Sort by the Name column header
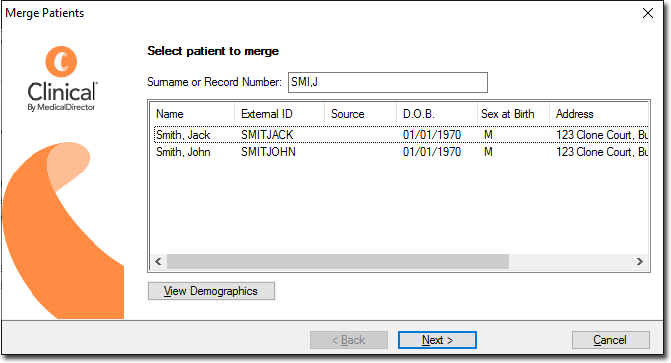This screenshot has height=363, width=671. [x=192, y=114]
